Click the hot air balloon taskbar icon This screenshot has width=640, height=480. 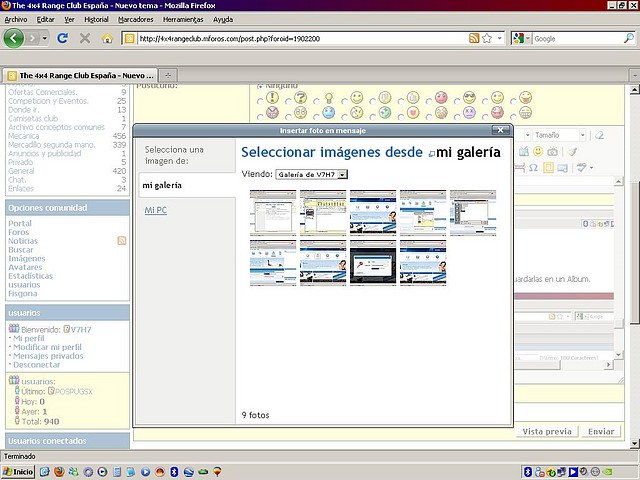point(218,472)
